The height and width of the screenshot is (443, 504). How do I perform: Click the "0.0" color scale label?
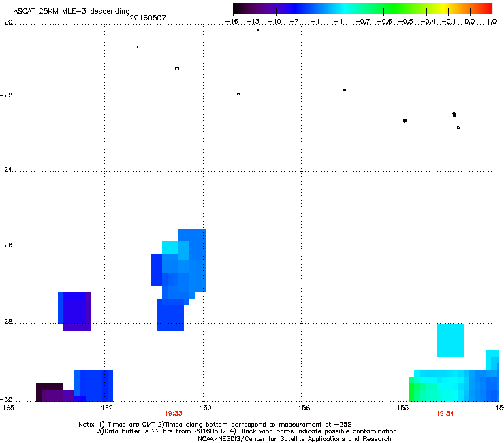(470, 22)
